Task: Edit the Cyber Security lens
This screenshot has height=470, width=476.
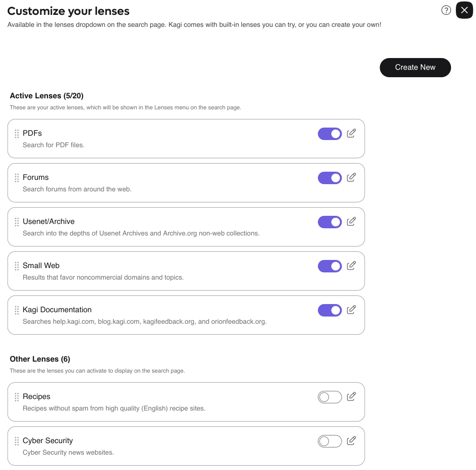Action: [x=351, y=441]
